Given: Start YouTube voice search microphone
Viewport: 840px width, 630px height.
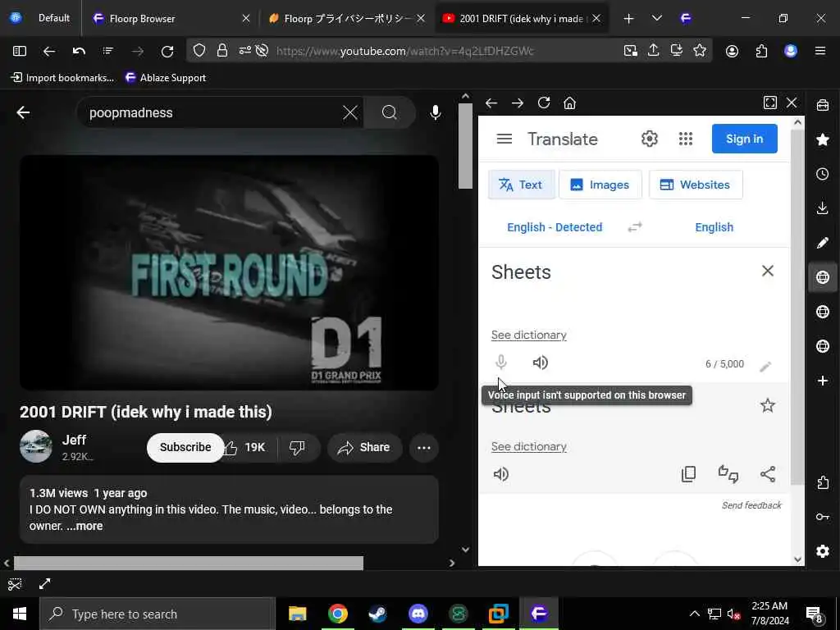Looking at the screenshot, I should (436, 112).
